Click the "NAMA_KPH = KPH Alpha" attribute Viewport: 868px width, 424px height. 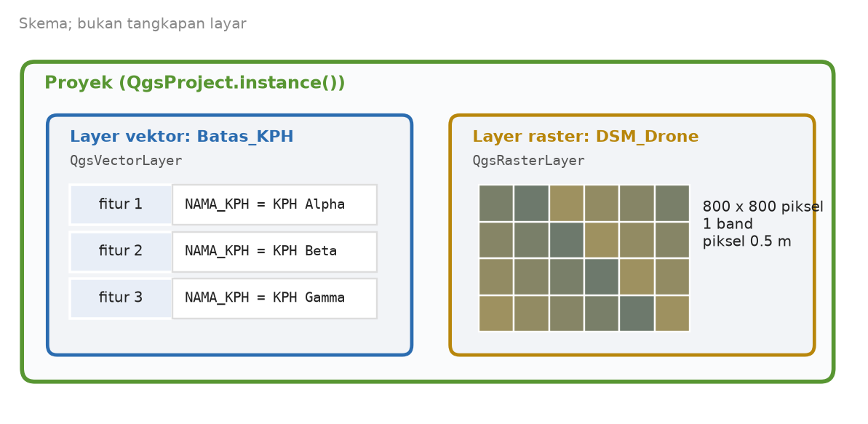[274, 204]
